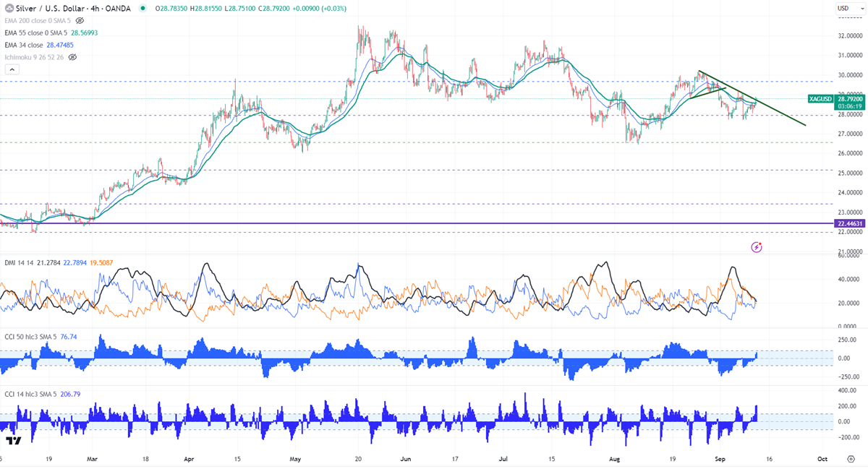Click the 28.56993 EMA 55 value
The image size is (868, 469).
[x=84, y=33]
